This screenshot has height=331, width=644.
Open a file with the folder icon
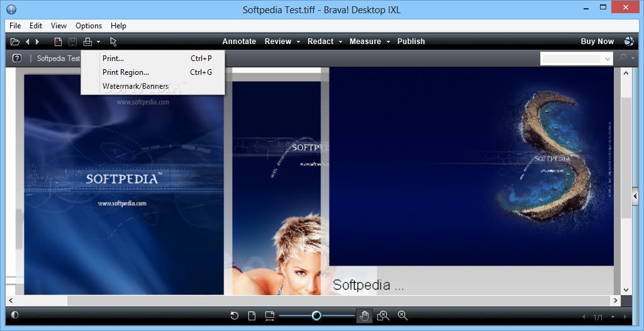[x=15, y=42]
